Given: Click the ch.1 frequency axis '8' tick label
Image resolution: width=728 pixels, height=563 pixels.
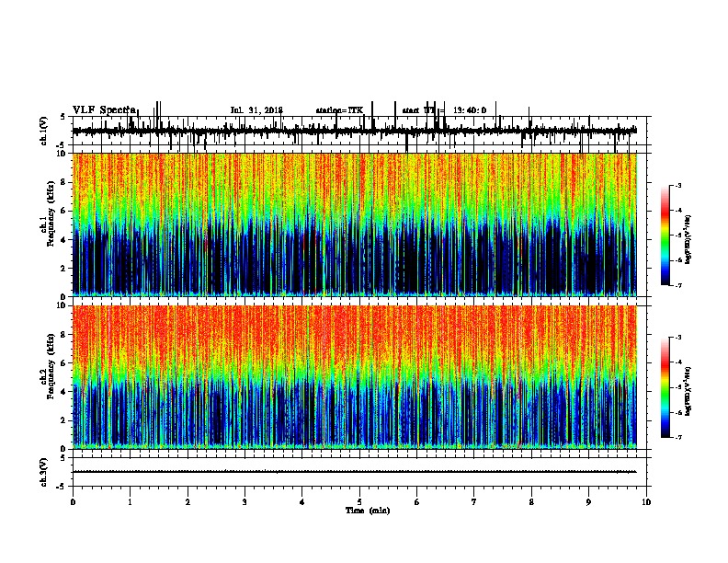Looking at the screenshot, I should (64, 182).
